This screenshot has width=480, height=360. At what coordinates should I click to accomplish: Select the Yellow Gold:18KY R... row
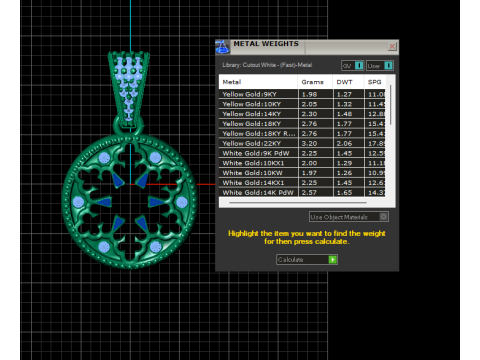tap(302, 133)
